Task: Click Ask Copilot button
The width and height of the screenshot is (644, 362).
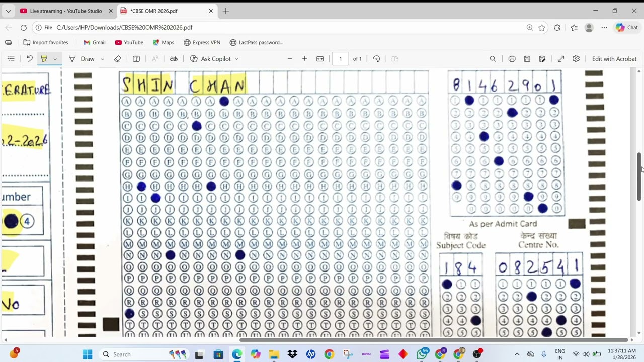Action: pyautogui.click(x=210, y=59)
